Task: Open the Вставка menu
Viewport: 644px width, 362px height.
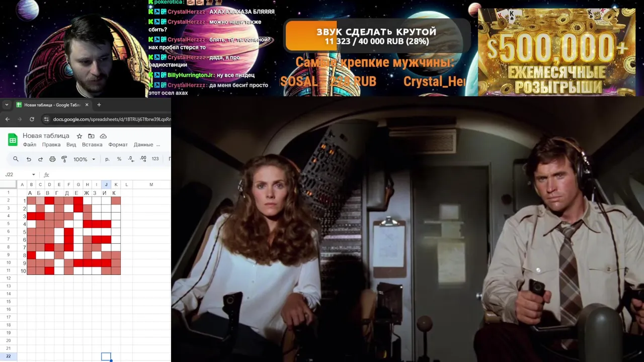Action: [92, 145]
